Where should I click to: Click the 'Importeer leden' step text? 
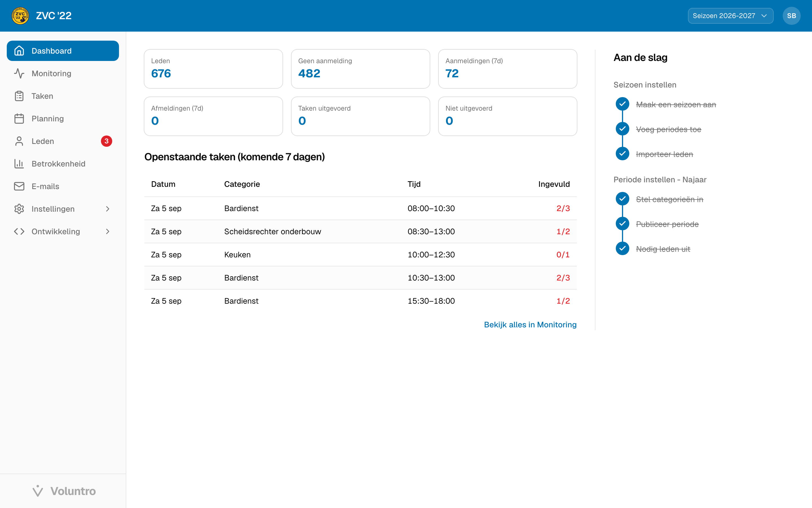tap(664, 154)
